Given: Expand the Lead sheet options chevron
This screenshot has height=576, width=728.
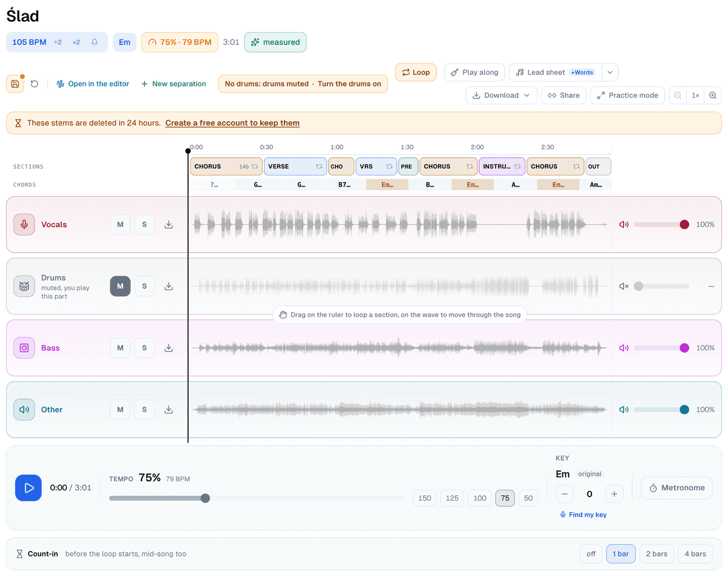Looking at the screenshot, I should (x=610, y=72).
